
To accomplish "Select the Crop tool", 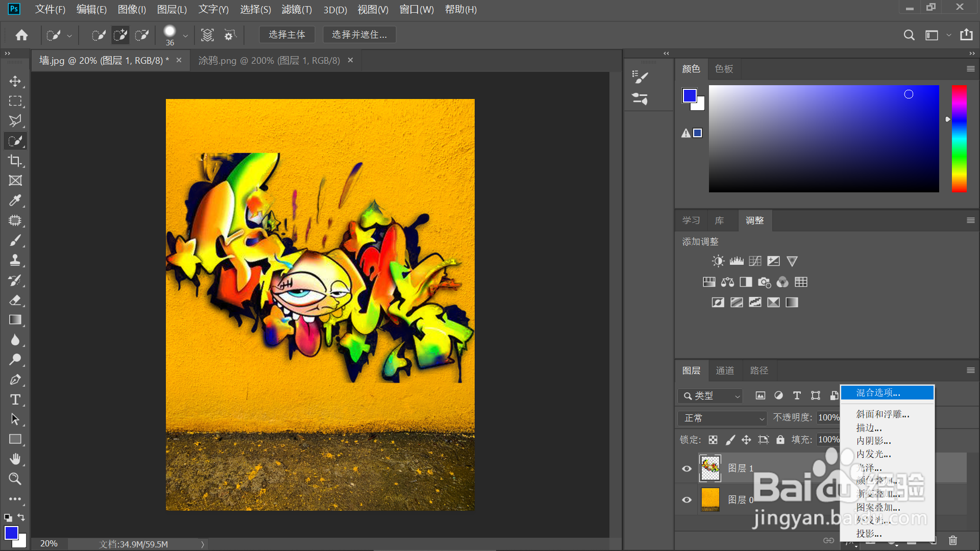I will pos(15,161).
